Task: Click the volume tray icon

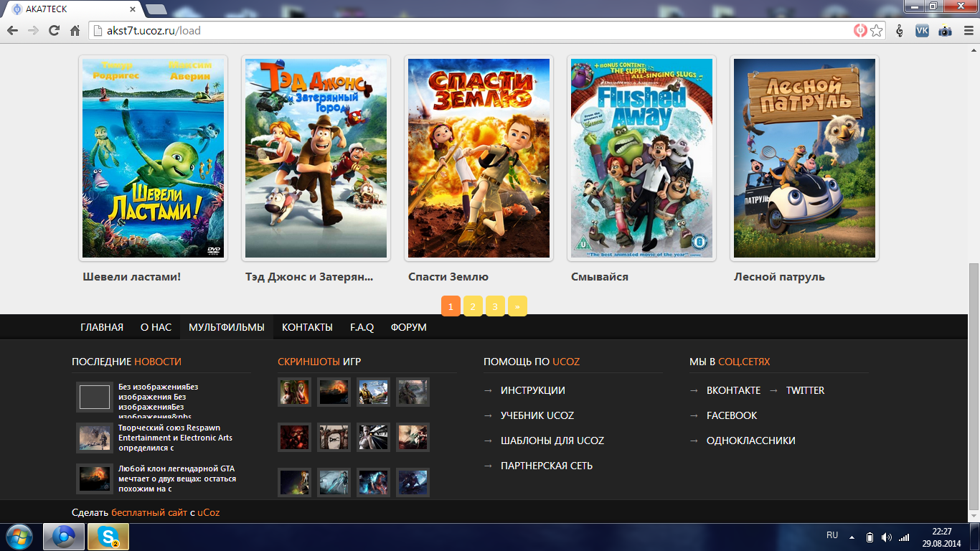Action: tap(887, 537)
